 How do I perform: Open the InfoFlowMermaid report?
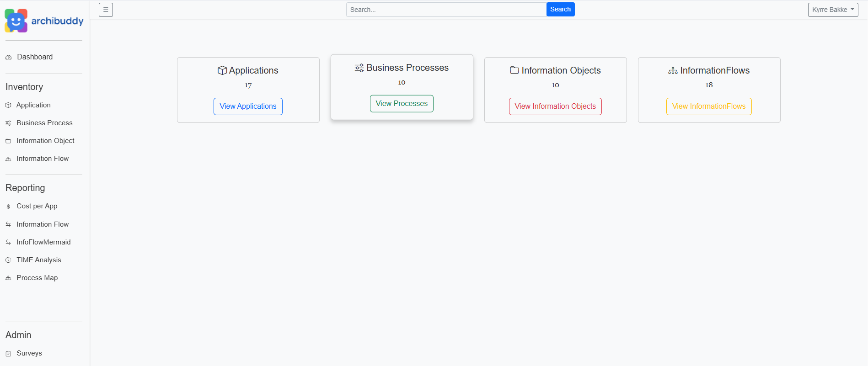43,242
